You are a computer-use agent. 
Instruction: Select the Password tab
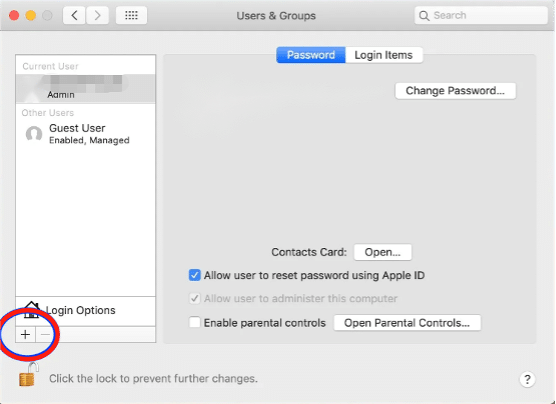click(311, 55)
